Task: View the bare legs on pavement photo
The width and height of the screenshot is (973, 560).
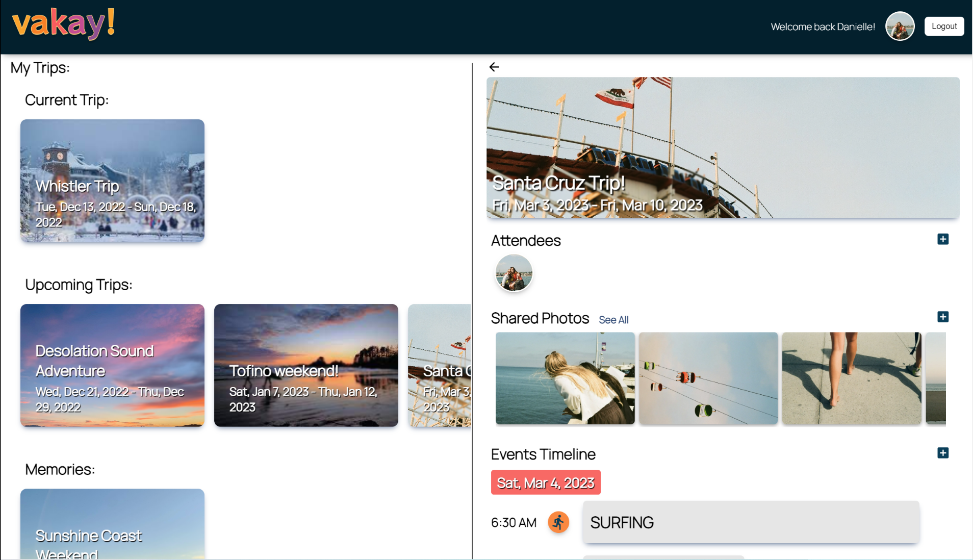Action: [852, 378]
